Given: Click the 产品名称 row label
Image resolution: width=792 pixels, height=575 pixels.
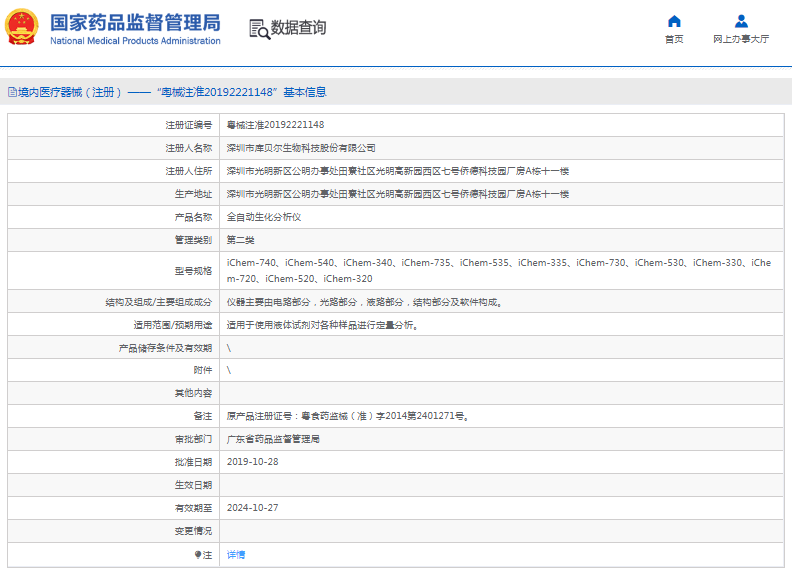Looking at the screenshot, I should pos(193,217).
